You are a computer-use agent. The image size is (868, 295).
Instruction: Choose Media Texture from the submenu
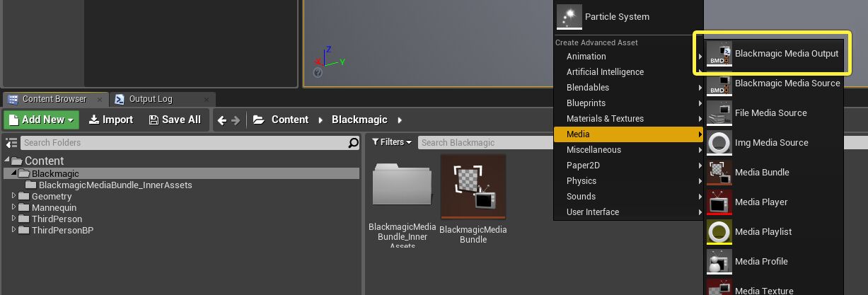(774, 287)
